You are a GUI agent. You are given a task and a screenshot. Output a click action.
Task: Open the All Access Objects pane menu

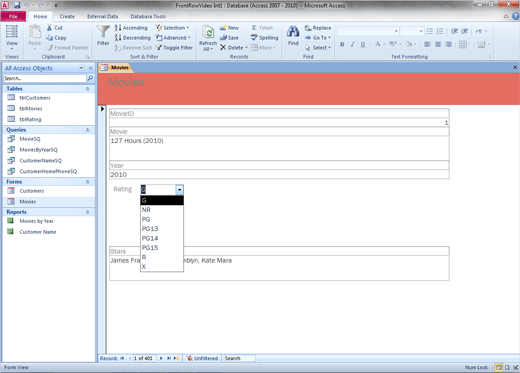[x=81, y=68]
